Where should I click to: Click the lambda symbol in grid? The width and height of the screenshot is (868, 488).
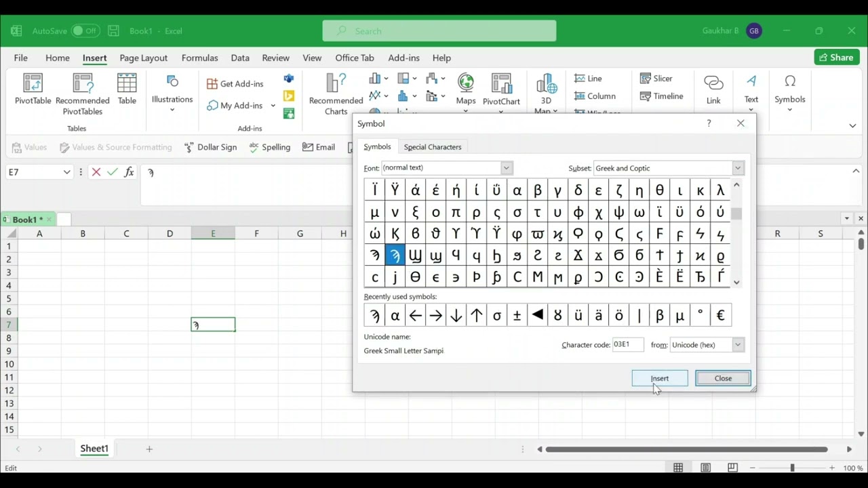point(720,190)
